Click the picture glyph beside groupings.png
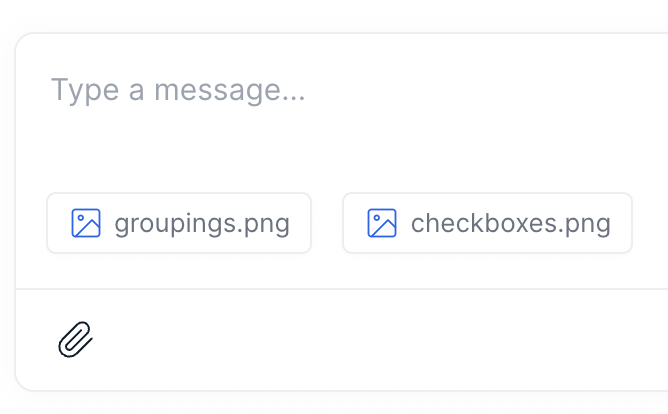Image resolution: width=668 pixels, height=414 pixels. [x=86, y=223]
